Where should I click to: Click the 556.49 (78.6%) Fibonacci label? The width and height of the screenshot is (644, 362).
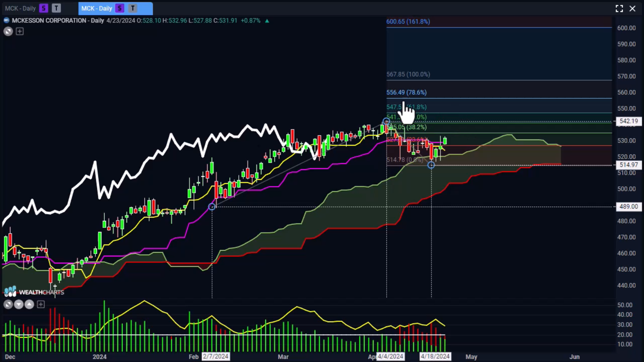[x=407, y=93]
